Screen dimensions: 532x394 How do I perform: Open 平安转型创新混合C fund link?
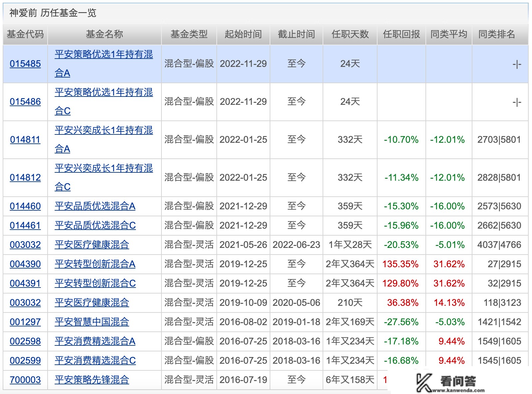(x=95, y=284)
